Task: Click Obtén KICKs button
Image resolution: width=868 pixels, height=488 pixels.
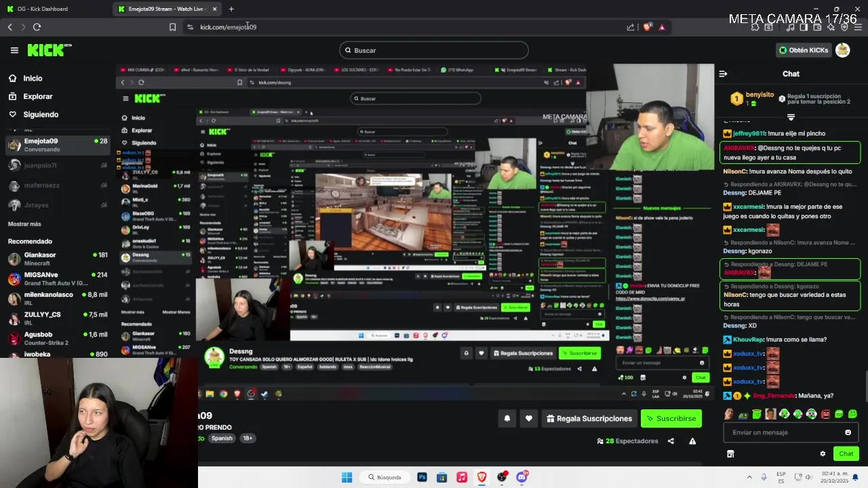Action: 804,50
